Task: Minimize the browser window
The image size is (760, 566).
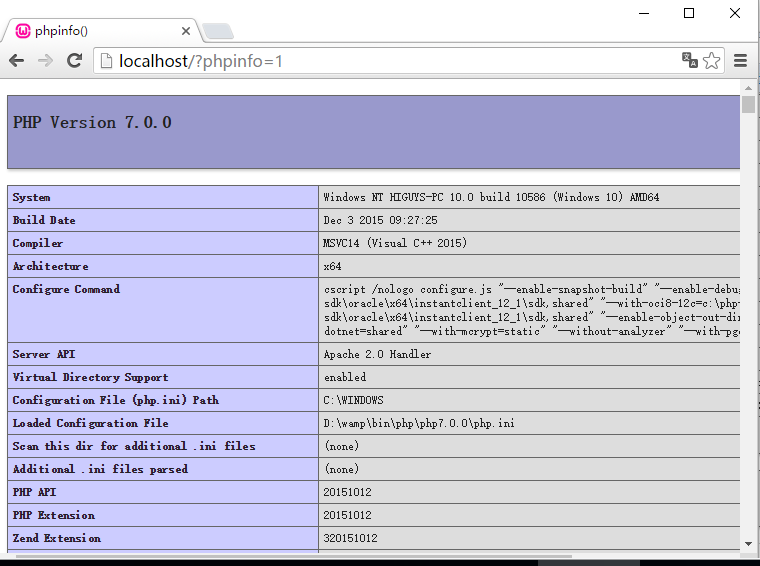Action: (644, 13)
